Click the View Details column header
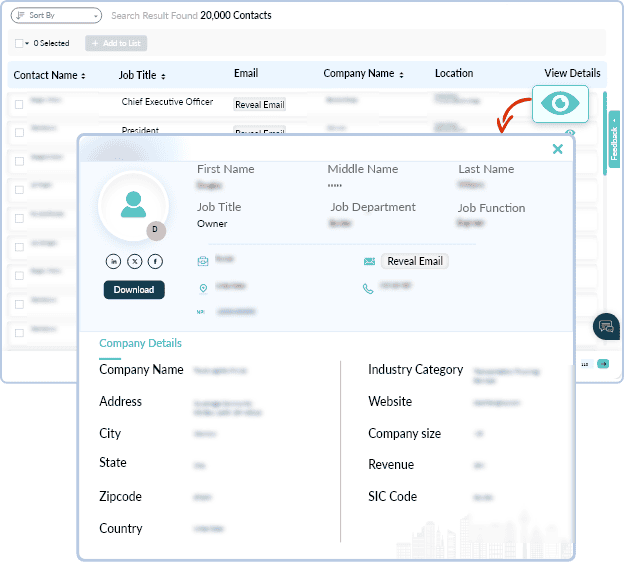This screenshot has width=624, height=562. (572, 73)
